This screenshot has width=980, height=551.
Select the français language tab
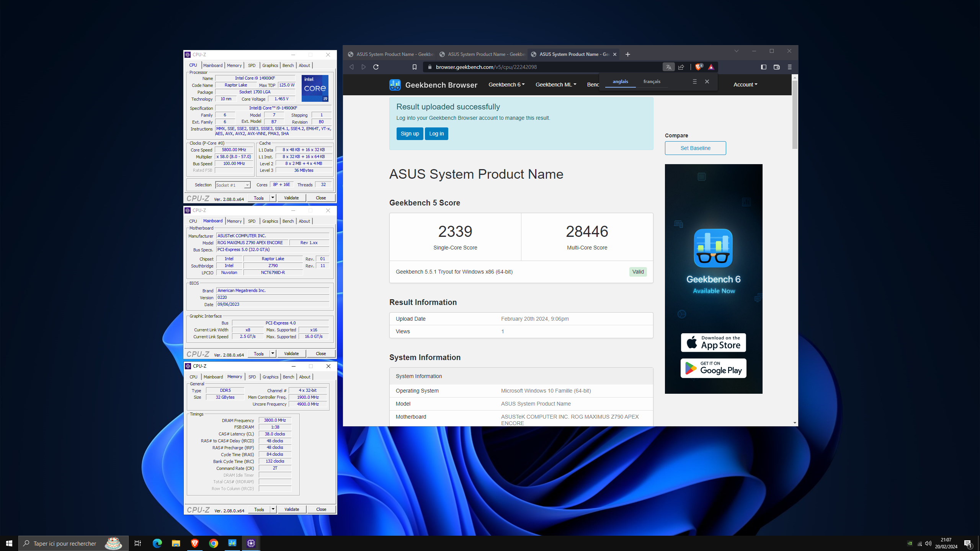(652, 82)
